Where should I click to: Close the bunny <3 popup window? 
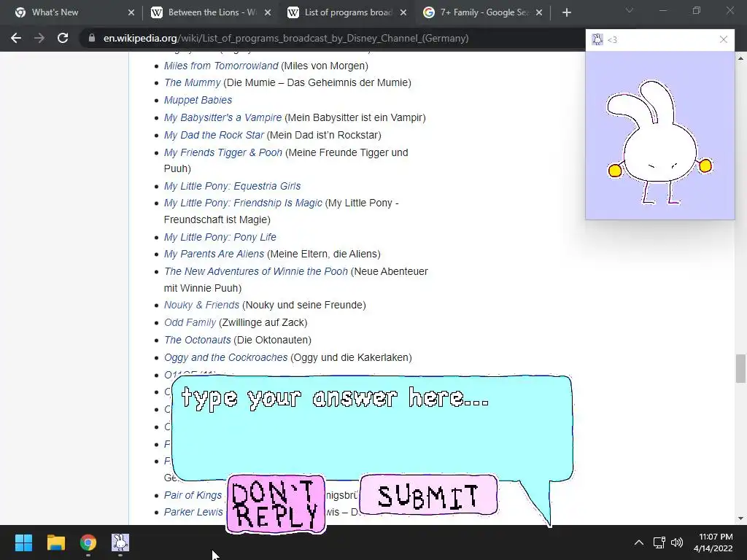pos(723,39)
